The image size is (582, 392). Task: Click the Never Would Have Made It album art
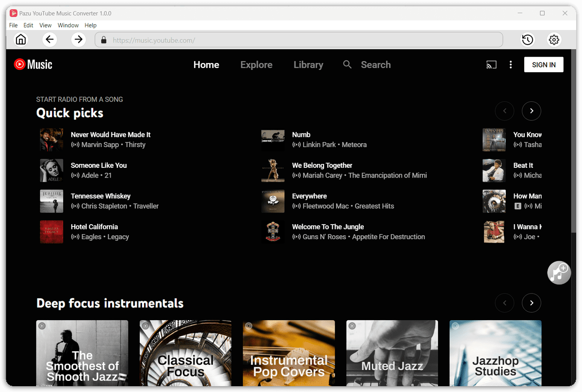pos(52,140)
